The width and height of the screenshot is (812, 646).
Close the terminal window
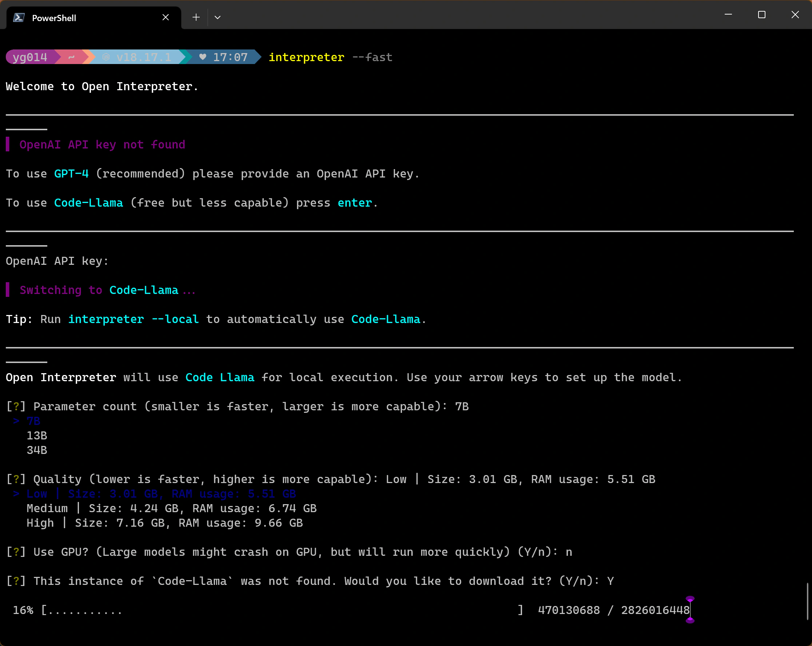tap(795, 14)
